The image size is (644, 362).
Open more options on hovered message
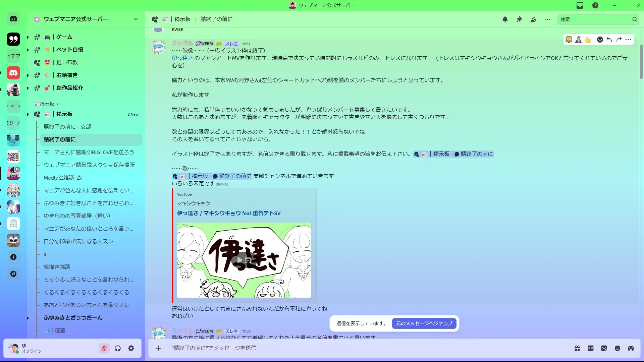pyautogui.click(x=628, y=40)
